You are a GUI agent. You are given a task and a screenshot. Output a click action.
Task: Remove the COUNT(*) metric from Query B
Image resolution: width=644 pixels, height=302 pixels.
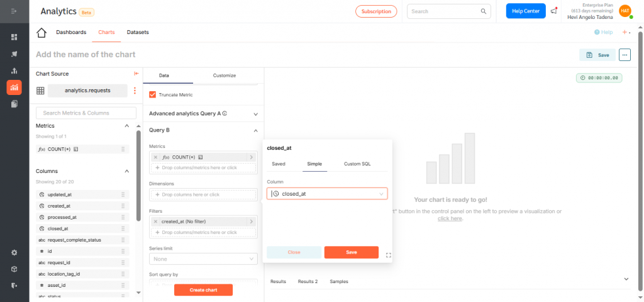click(155, 157)
